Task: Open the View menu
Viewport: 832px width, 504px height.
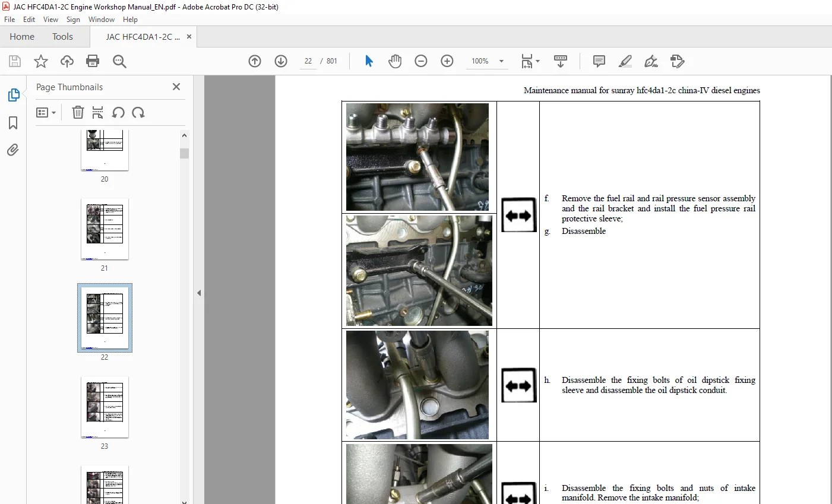Action: (x=51, y=20)
